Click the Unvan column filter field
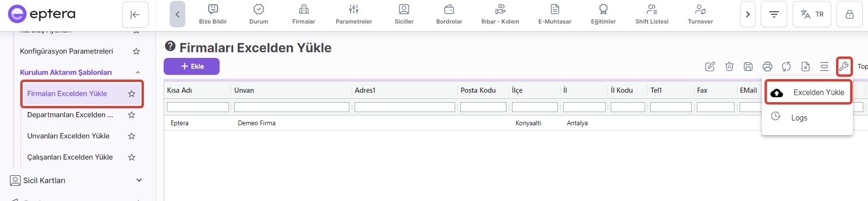The height and width of the screenshot is (201, 868). tap(292, 107)
